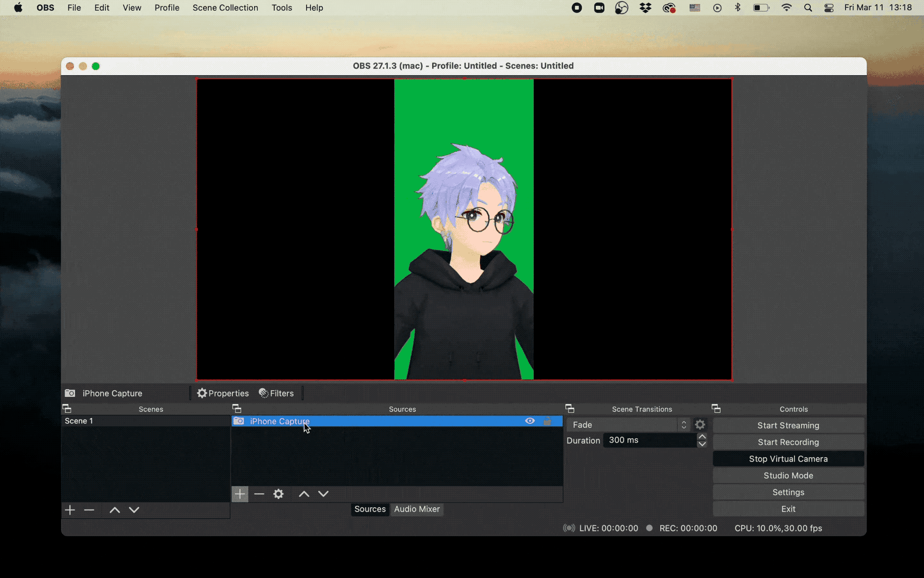Viewport: 924px width, 578px height.
Task: Enable Studio Mode
Action: pyautogui.click(x=788, y=475)
